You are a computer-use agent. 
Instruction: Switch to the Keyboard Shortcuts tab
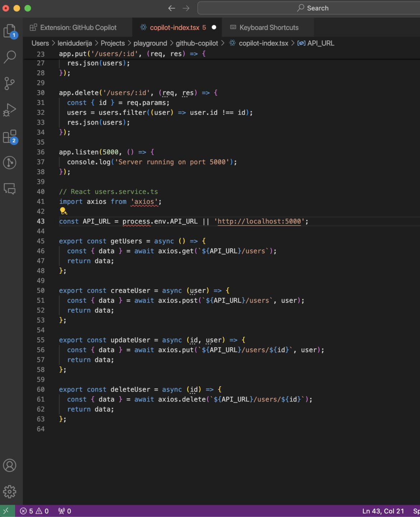pyautogui.click(x=269, y=27)
